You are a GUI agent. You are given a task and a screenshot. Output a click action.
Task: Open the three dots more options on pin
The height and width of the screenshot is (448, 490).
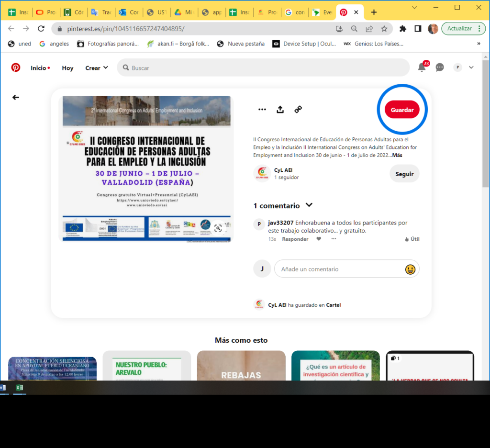click(262, 110)
